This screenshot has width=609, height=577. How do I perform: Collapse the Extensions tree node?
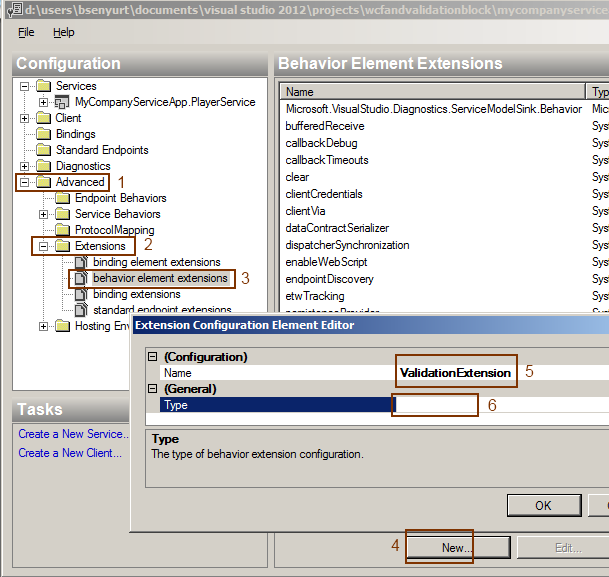point(44,246)
